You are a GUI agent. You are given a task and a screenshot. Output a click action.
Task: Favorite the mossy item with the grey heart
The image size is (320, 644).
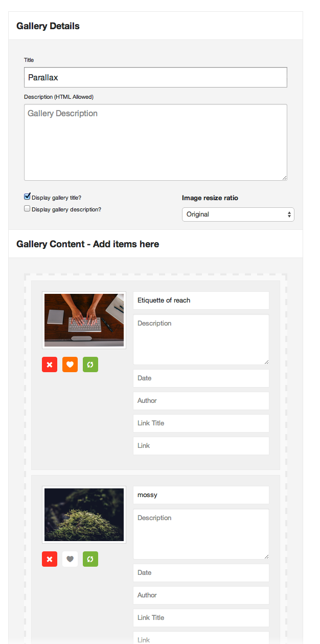(x=70, y=559)
